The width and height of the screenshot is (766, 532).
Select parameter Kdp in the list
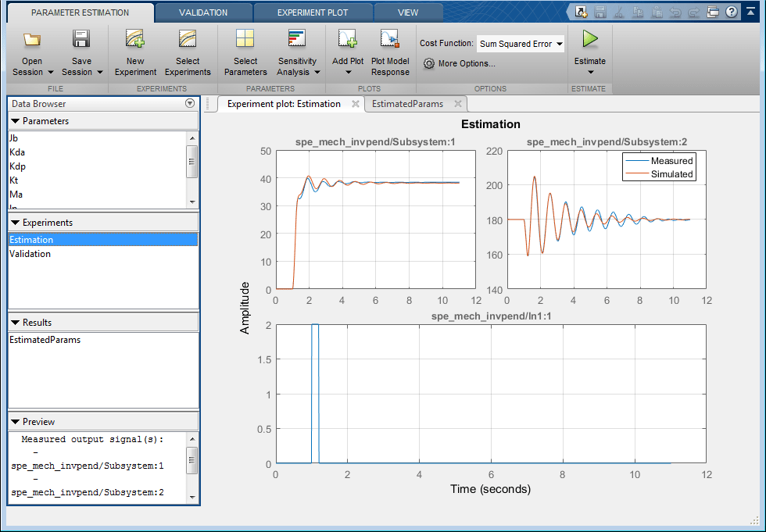(x=98, y=166)
